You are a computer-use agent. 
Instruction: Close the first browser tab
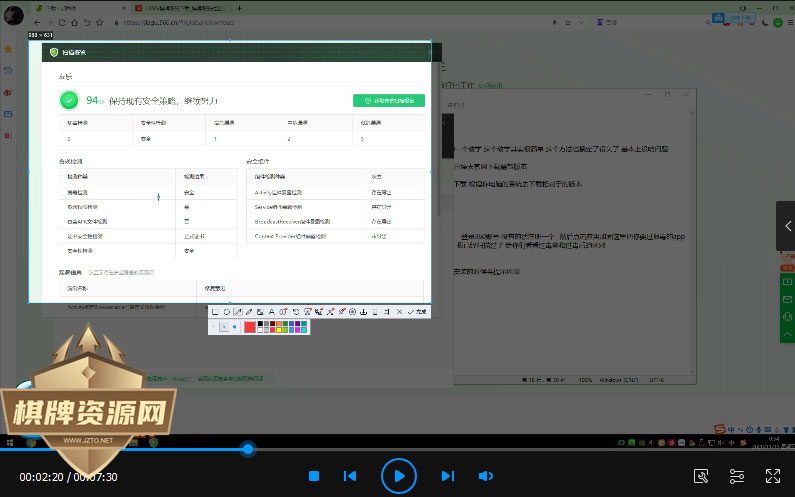click(124, 8)
